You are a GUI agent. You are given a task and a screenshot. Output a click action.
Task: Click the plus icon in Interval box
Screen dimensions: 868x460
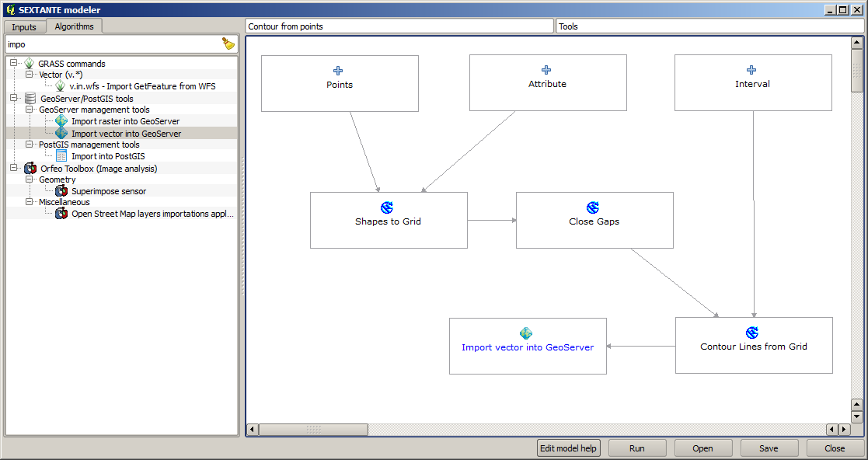(751, 70)
